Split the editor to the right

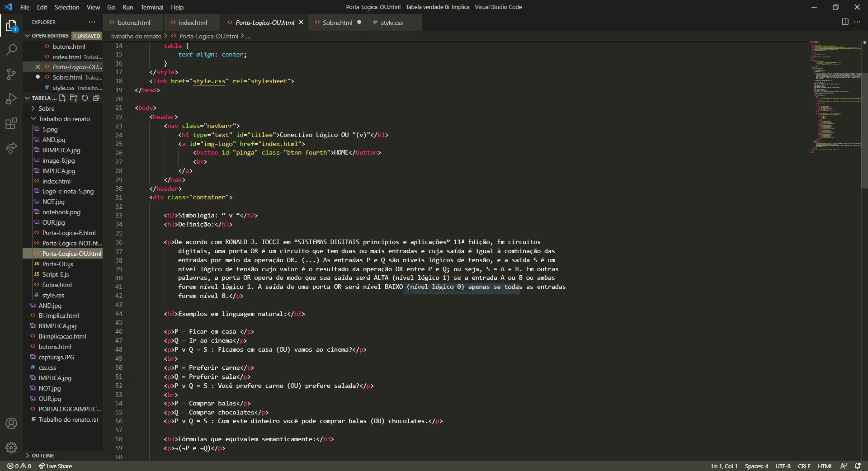(845, 22)
